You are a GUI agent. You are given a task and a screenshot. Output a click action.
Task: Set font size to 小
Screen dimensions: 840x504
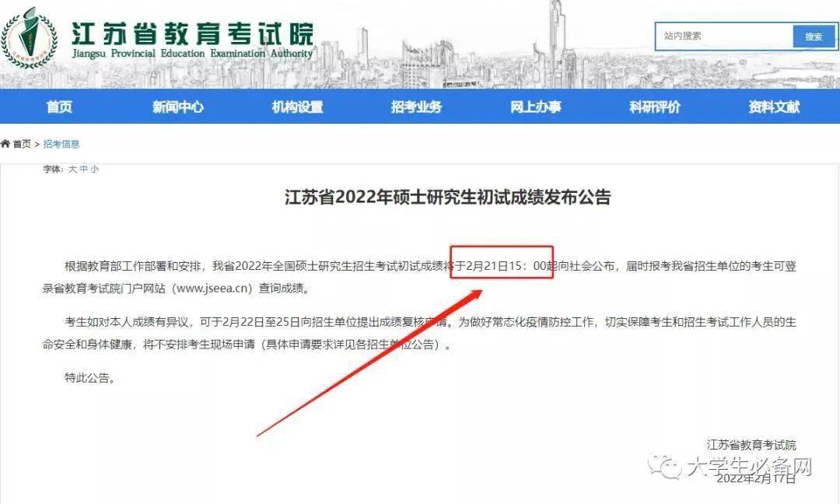point(94,170)
